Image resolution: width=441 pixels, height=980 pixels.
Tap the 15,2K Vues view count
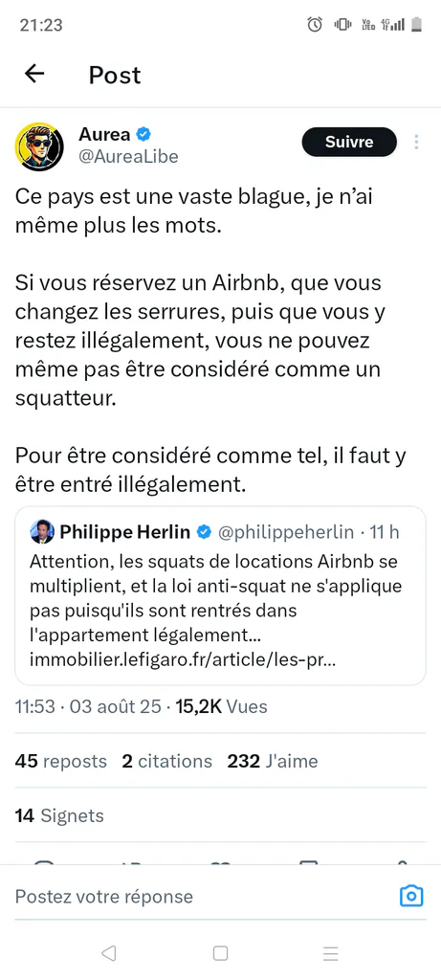(221, 707)
